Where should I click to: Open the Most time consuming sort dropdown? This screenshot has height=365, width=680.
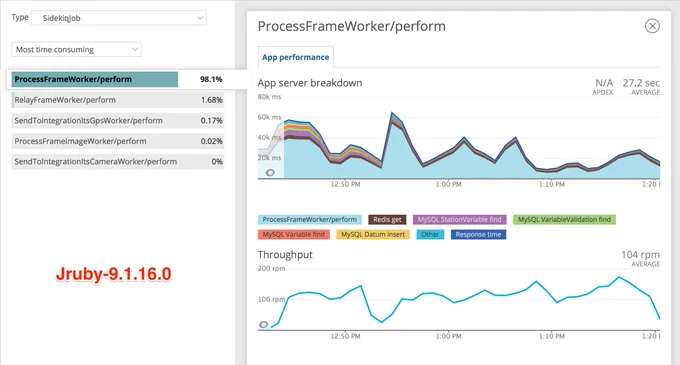(x=76, y=49)
